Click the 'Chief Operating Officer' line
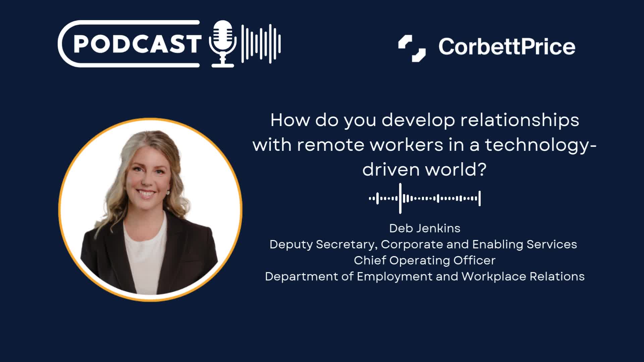644x362 pixels. [x=425, y=260]
